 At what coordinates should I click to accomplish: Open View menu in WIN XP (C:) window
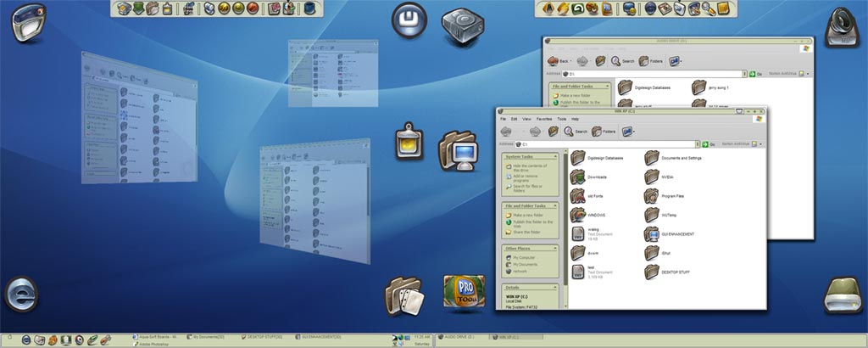[527, 119]
